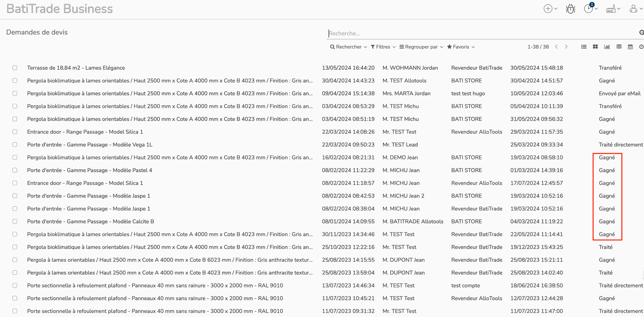The height and width of the screenshot is (317, 644).
Task: Open the Regrouper par dropdown
Action: [x=421, y=47]
